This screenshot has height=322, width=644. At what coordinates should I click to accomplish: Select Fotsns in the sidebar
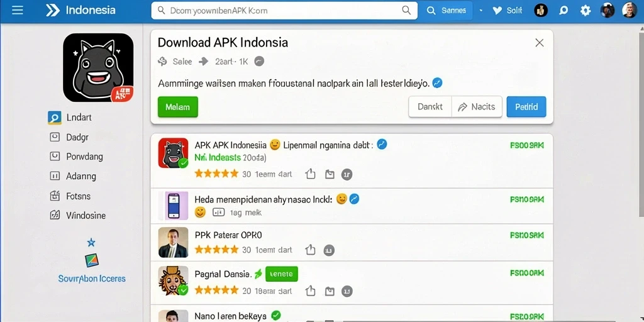coord(70,196)
